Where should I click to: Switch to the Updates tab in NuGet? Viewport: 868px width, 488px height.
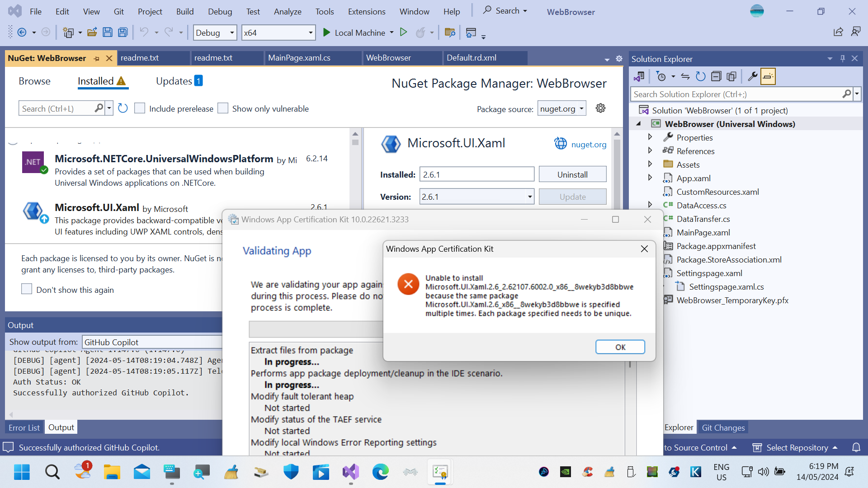pos(174,81)
